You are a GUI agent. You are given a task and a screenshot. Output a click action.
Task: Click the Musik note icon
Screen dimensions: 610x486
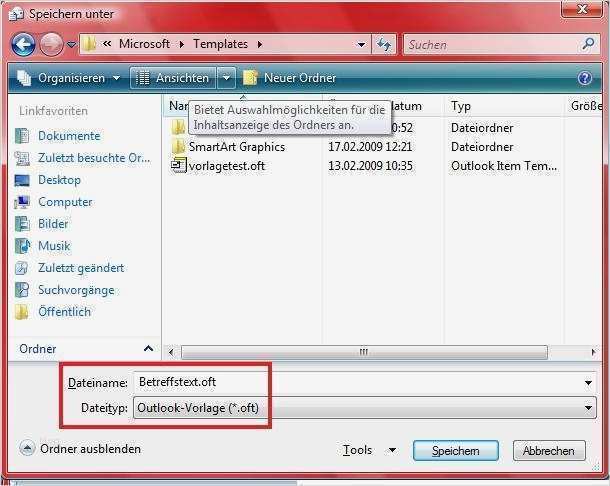(22, 246)
